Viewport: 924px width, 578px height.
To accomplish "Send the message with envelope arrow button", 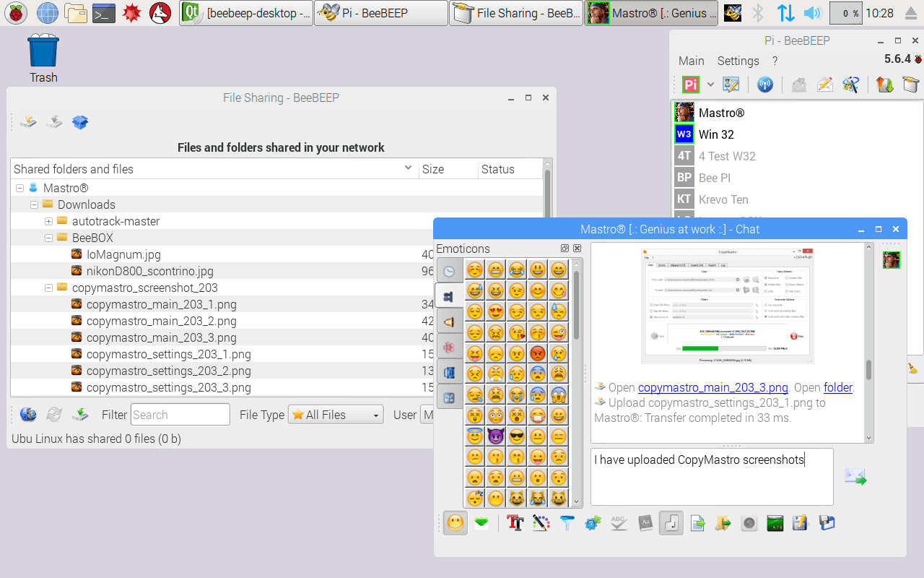I will click(855, 476).
